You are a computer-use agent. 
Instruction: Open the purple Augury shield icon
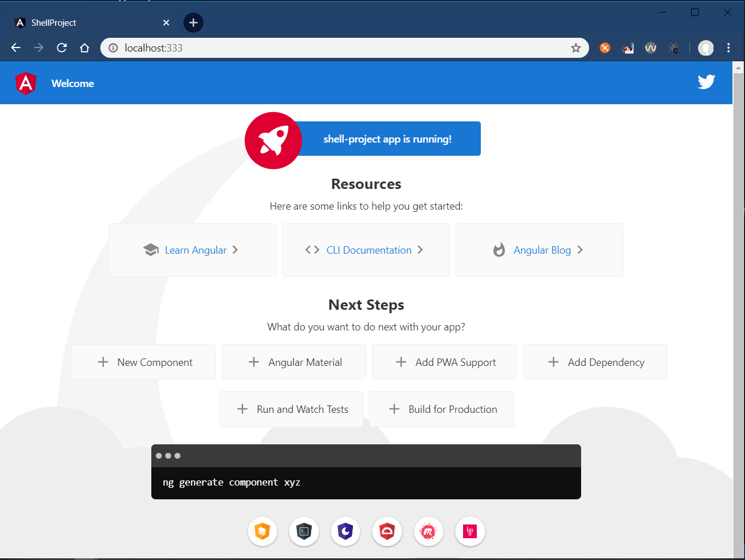tap(346, 531)
